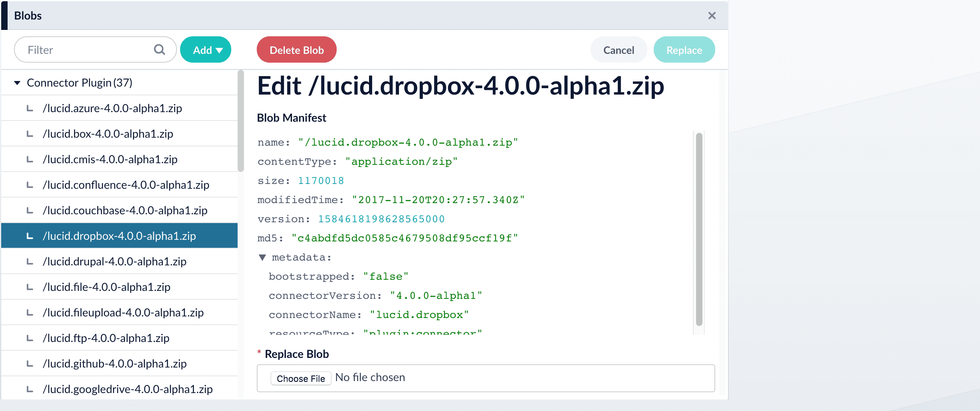Open /lucid.file-4.0.0-alpha1.zip entry

pos(119,287)
